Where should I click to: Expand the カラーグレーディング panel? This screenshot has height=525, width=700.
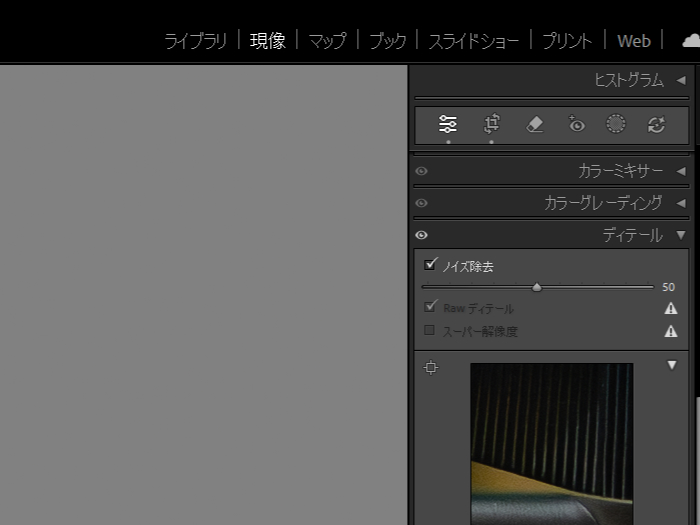coord(680,203)
